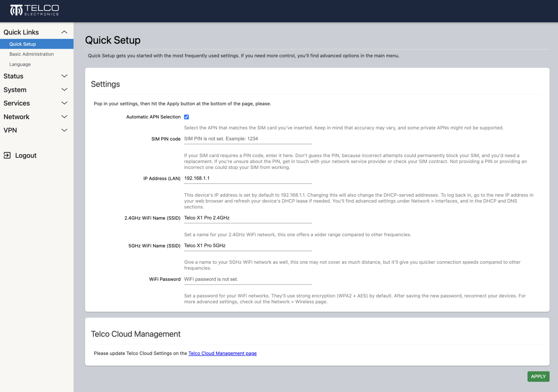
Task: Open the Telco Cloud Management page link
Action: (x=223, y=353)
